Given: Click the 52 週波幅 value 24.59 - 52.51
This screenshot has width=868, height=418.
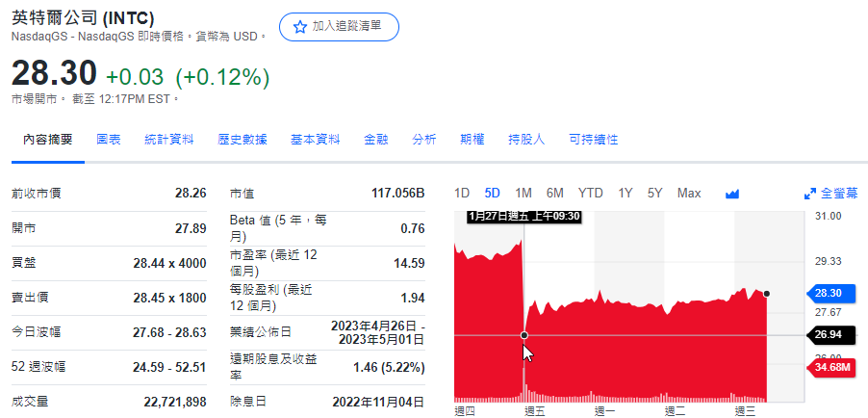Looking at the screenshot, I should [170, 367].
